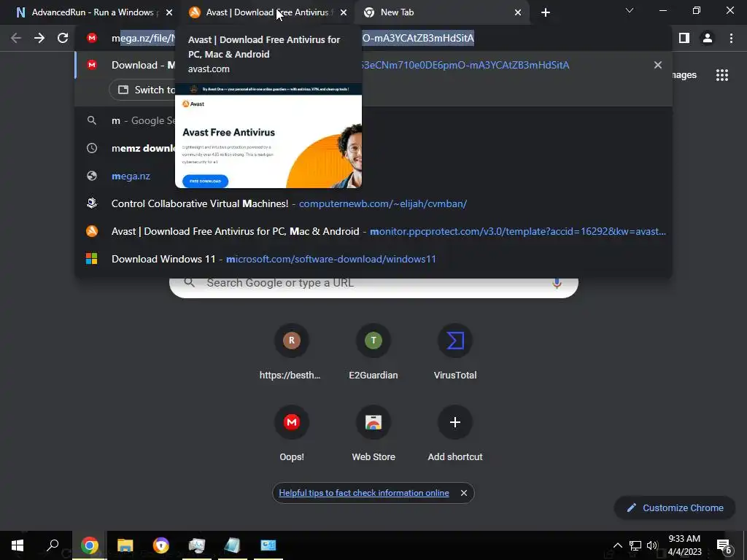Close the New Tab tab

[x=518, y=12]
